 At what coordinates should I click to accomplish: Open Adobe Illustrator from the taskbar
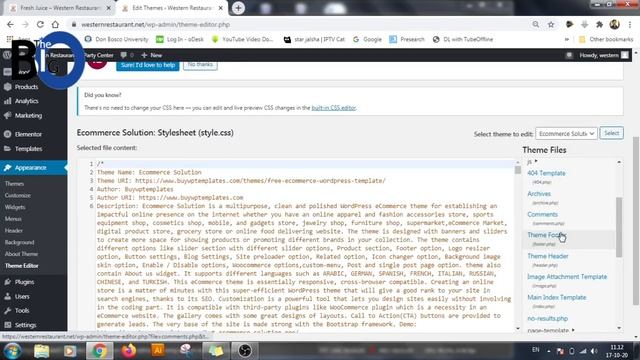click(x=158, y=350)
